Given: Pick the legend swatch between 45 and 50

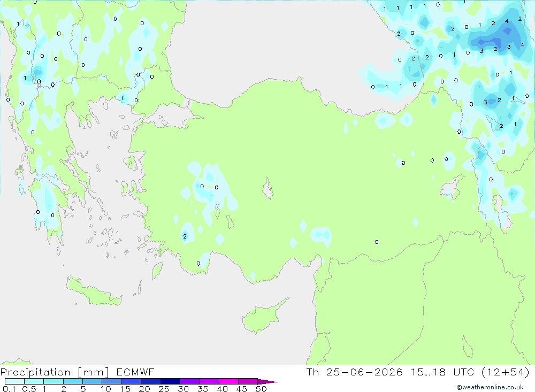Looking at the screenshot, I should 248,381.
